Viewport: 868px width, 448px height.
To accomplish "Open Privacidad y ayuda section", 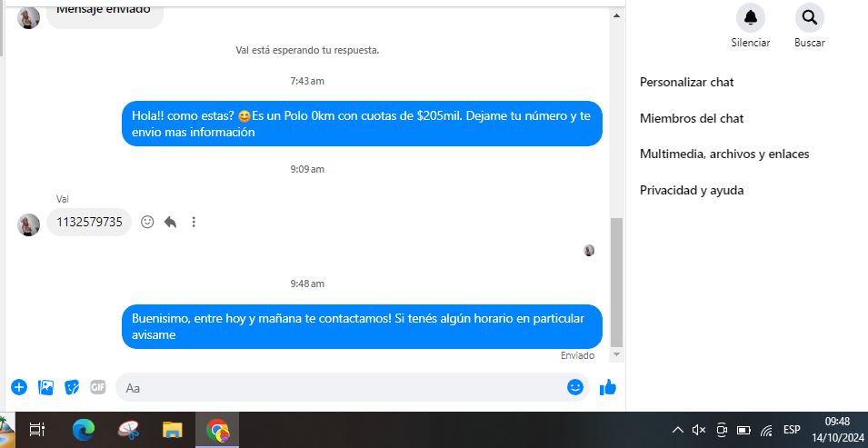I will [x=691, y=190].
